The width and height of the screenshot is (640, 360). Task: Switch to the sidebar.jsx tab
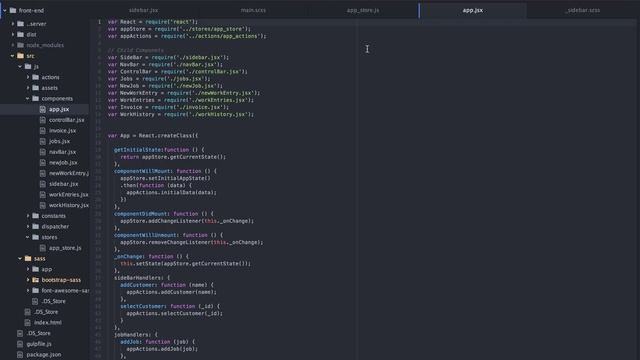[144, 10]
